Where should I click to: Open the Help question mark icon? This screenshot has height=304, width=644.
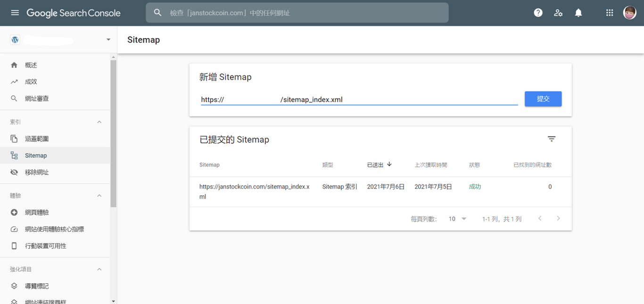[x=538, y=13]
